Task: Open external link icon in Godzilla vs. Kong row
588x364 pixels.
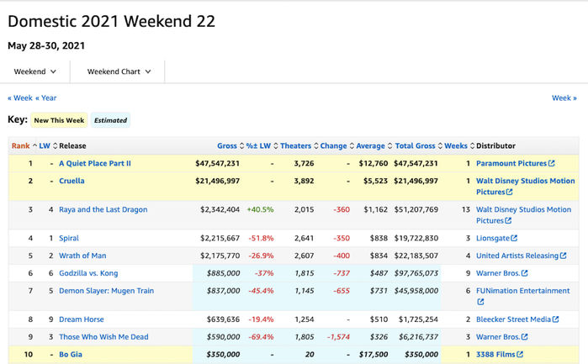Action: pyautogui.click(x=525, y=273)
